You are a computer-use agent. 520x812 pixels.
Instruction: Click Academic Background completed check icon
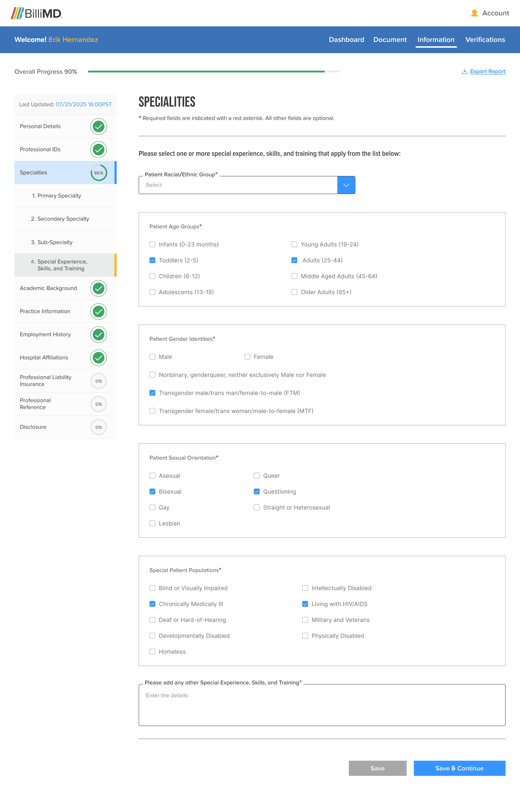tap(98, 288)
